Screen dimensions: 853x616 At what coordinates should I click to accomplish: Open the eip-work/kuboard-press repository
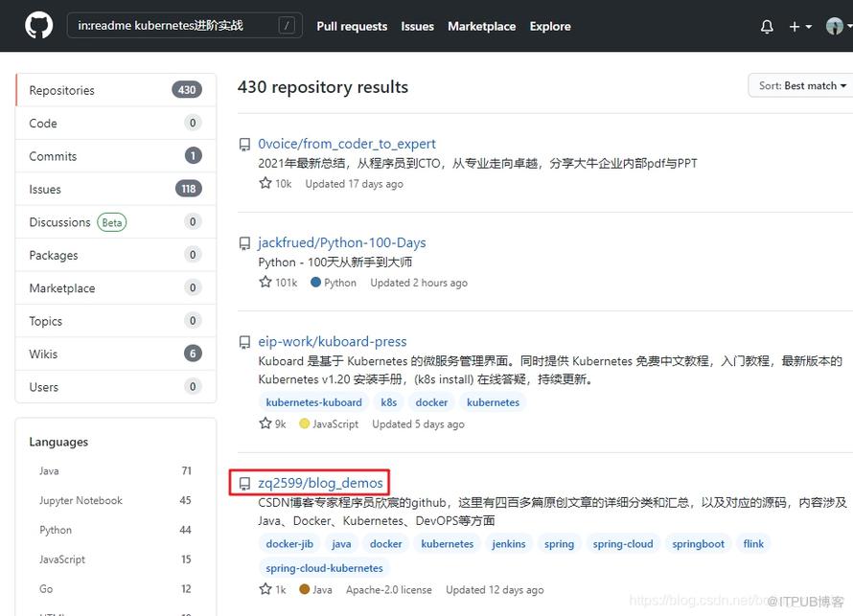pyautogui.click(x=333, y=341)
